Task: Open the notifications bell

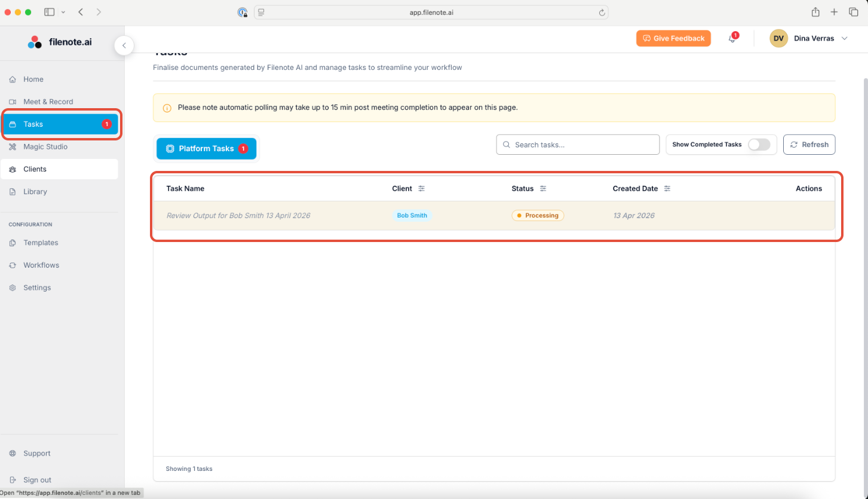Action: pyautogui.click(x=732, y=38)
